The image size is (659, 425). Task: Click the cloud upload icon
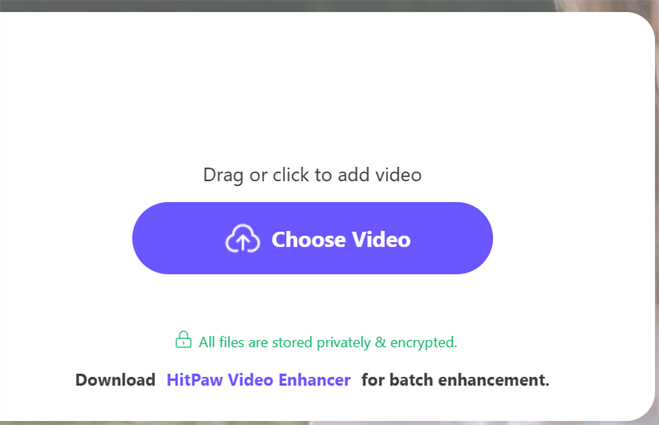click(x=243, y=238)
